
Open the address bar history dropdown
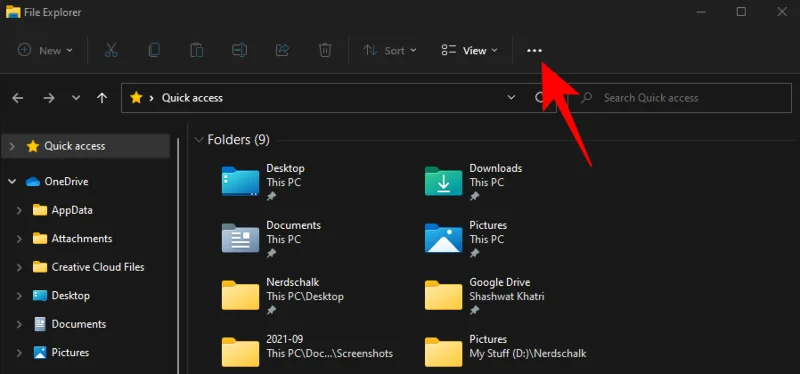(x=511, y=97)
